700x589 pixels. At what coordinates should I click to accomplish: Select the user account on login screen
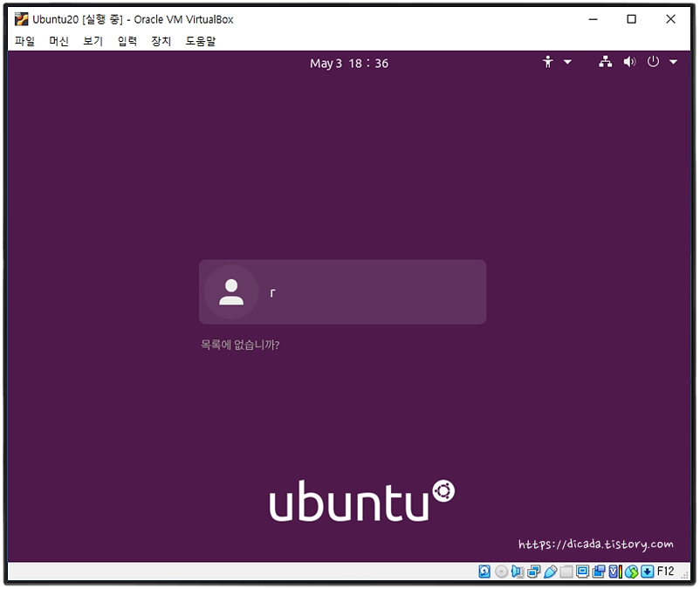click(342, 291)
